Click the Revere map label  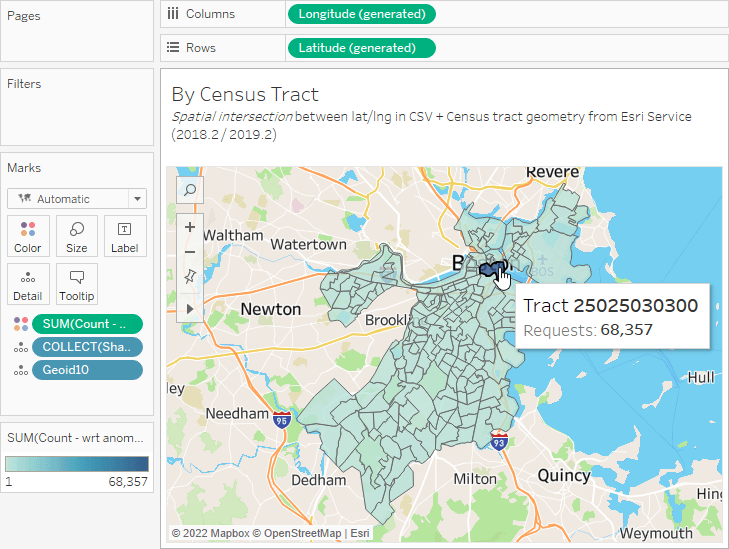[552, 172]
